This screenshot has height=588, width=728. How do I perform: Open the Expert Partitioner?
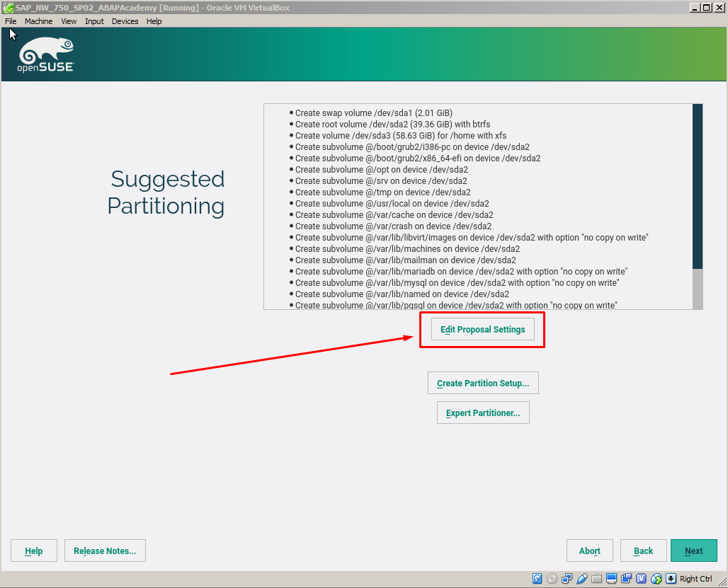pos(483,413)
